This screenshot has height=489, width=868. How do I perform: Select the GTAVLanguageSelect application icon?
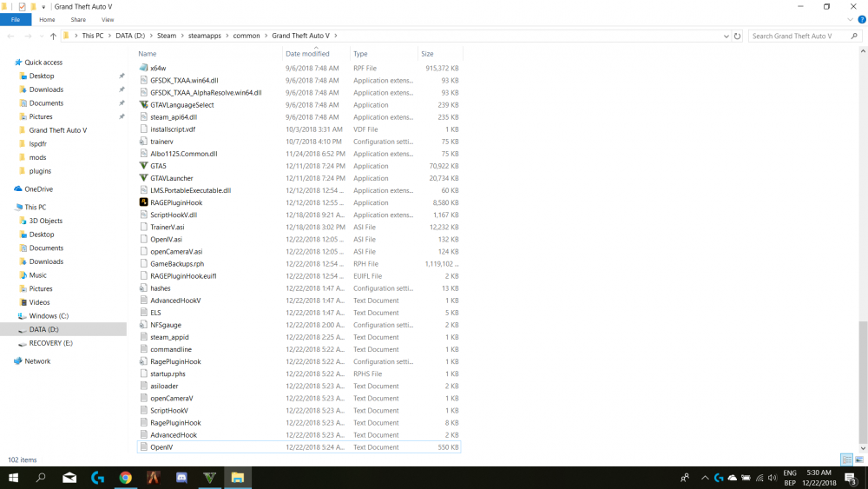click(x=143, y=105)
